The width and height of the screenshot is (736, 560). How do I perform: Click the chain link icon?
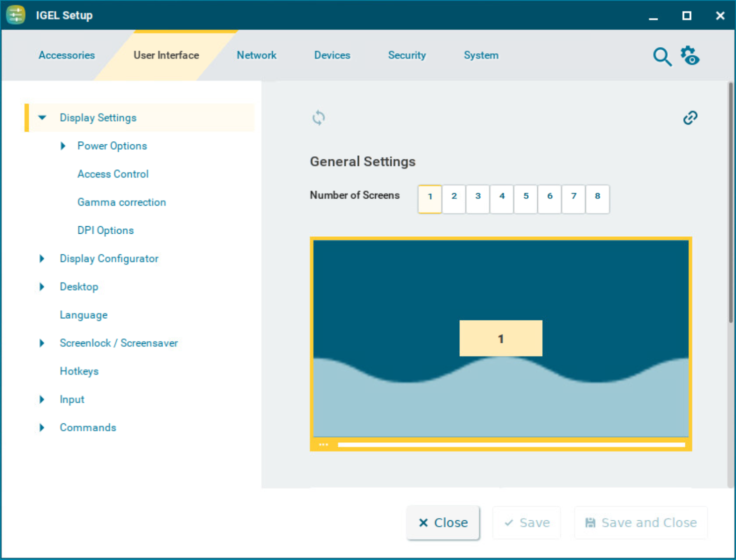(x=690, y=118)
